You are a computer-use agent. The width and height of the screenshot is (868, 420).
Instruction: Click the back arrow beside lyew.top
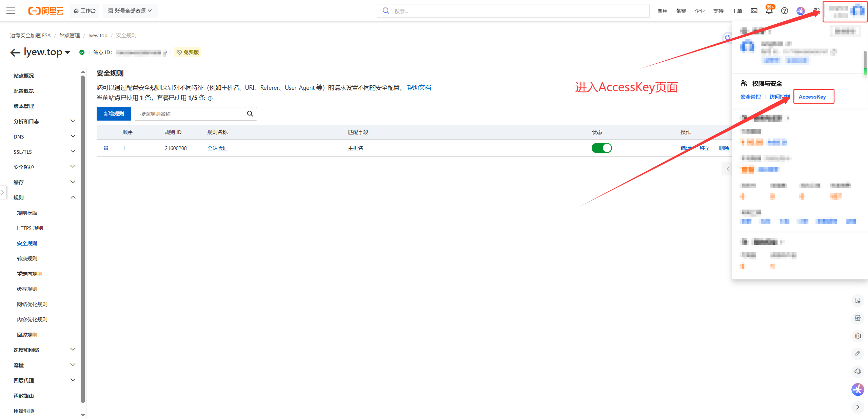point(15,52)
